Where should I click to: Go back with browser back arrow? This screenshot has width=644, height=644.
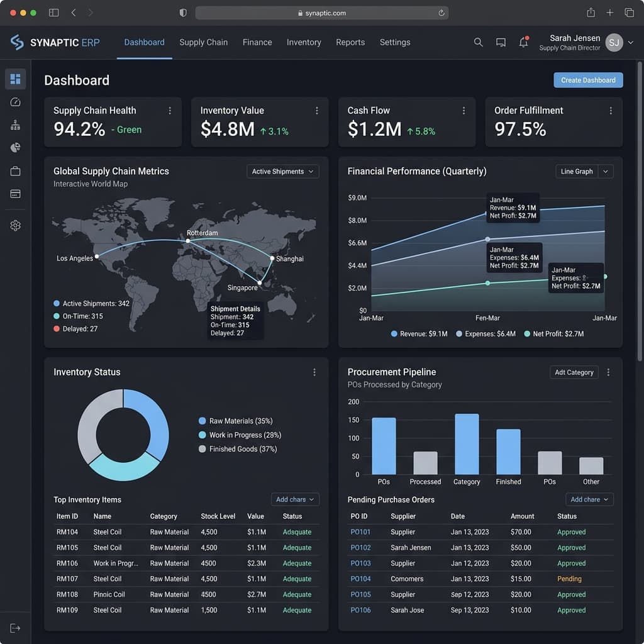74,13
